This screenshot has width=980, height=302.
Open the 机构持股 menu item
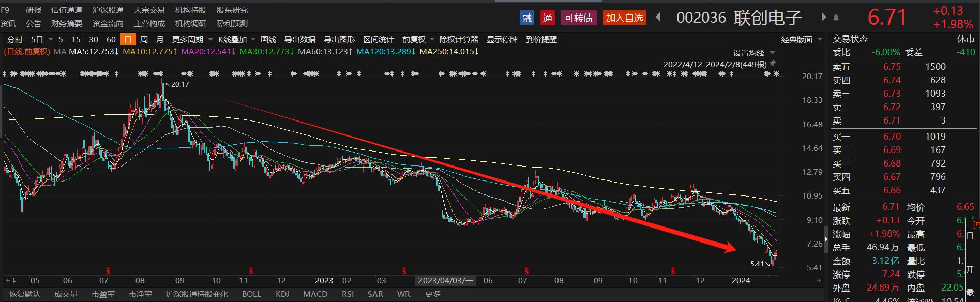(190, 10)
